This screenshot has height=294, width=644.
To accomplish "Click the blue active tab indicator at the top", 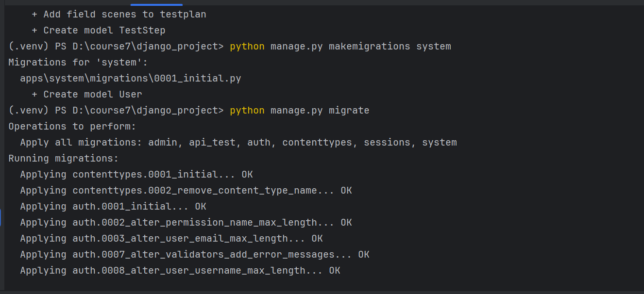I will click(156, 5).
